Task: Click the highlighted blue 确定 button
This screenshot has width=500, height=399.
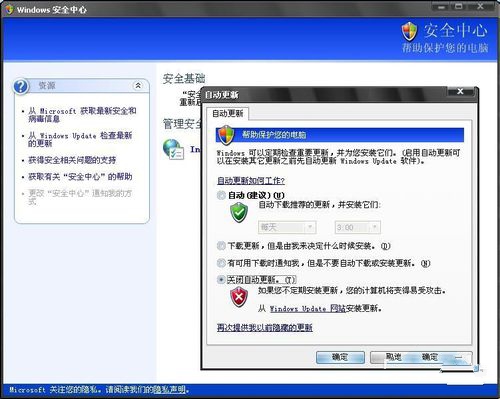Action: (x=340, y=357)
